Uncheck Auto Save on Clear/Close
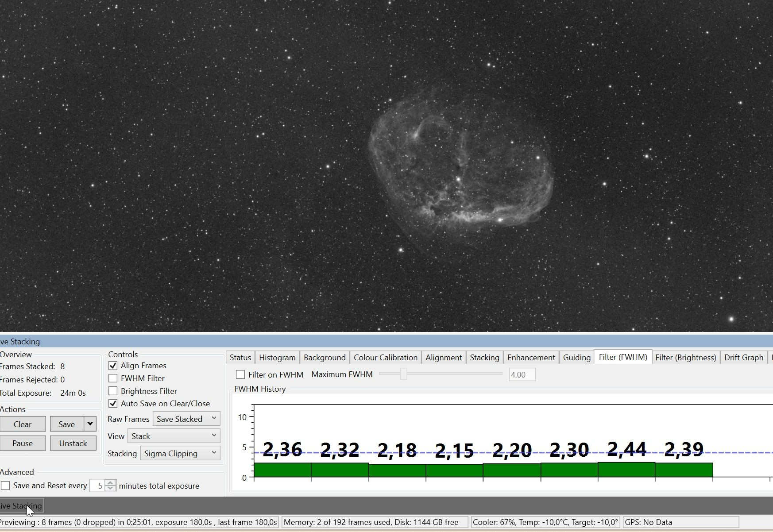The width and height of the screenshot is (773, 532). (113, 404)
